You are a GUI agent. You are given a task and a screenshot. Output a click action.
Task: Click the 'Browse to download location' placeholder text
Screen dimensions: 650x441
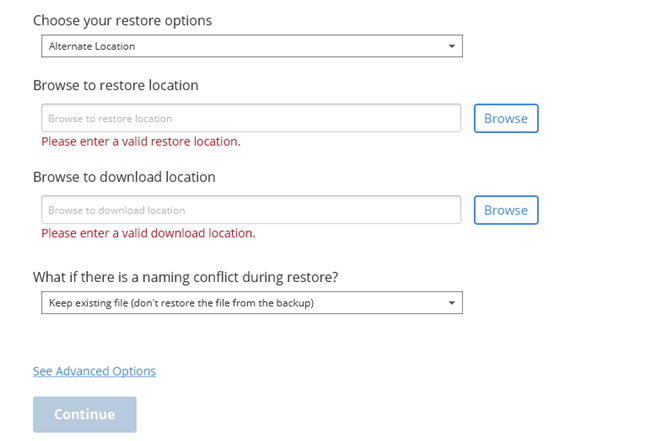(116, 210)
